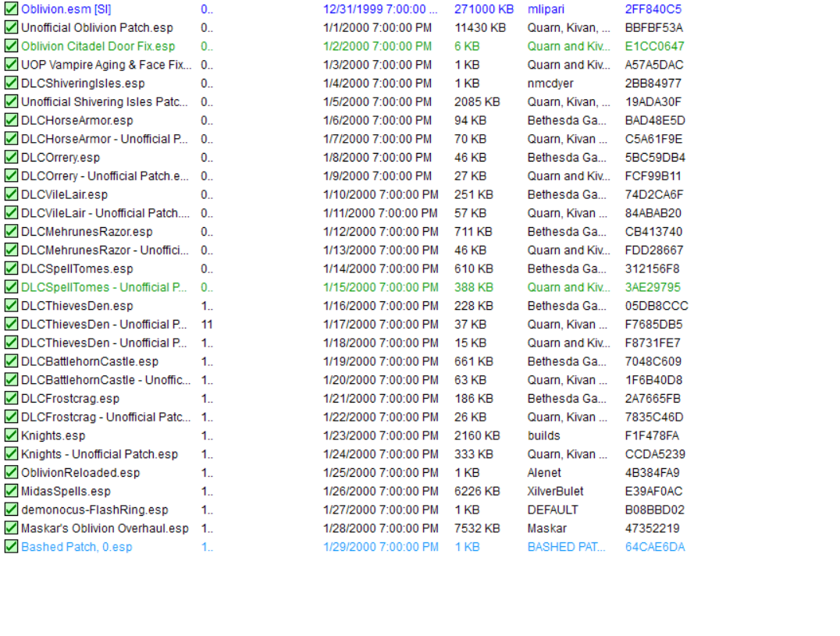Click the green DLCSpellTomes - Unofficial P... name
The height and width of the screenshot is (636, 840).
click(x=104, y=287)
